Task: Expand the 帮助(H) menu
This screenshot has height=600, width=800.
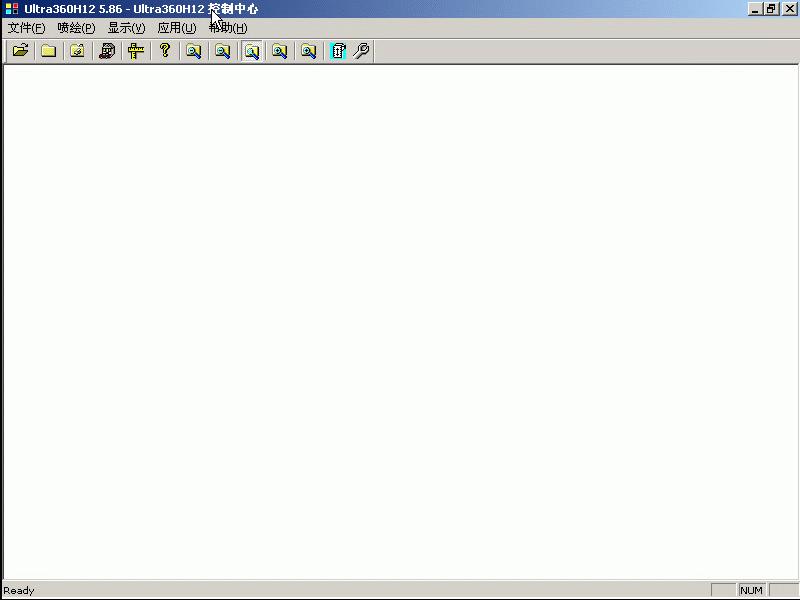Action: (x=228, y=28)
